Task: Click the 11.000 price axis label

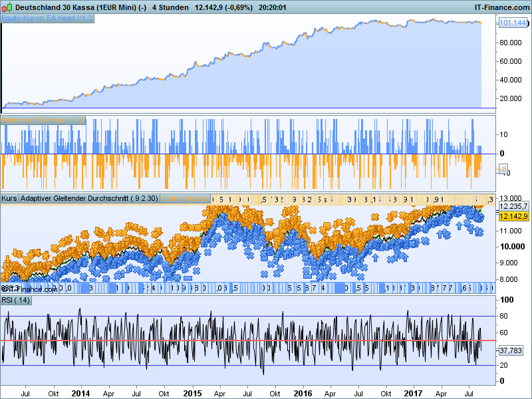Action: tap(511, 231)
